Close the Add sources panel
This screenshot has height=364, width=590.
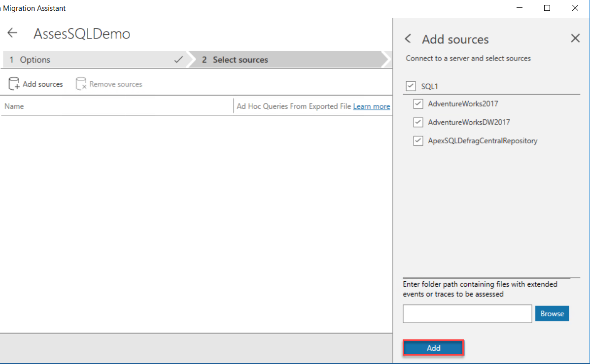point(575,38)
